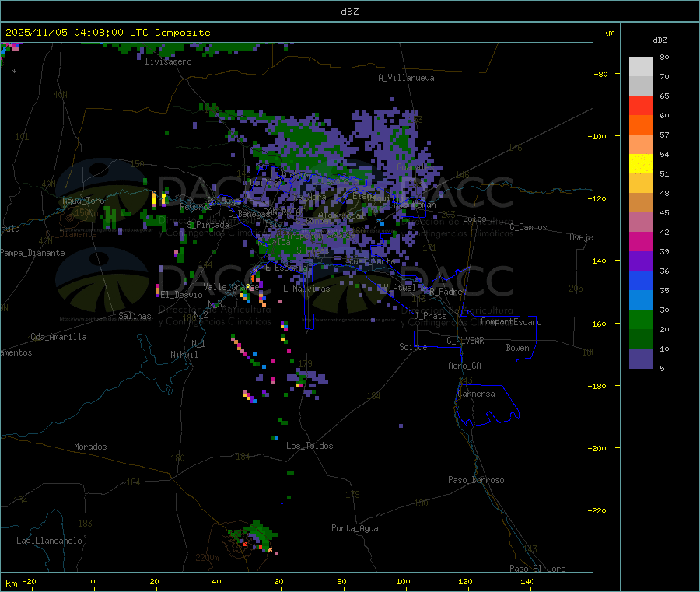The width and height of the screenshot is (700, 592).
Task: Select the CompartEscard label
Action: (x=511, y=322)
